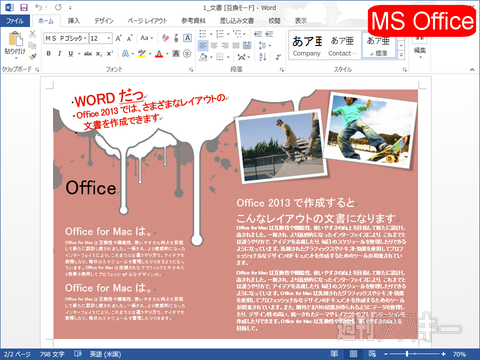Increase font size with large A

118,38
